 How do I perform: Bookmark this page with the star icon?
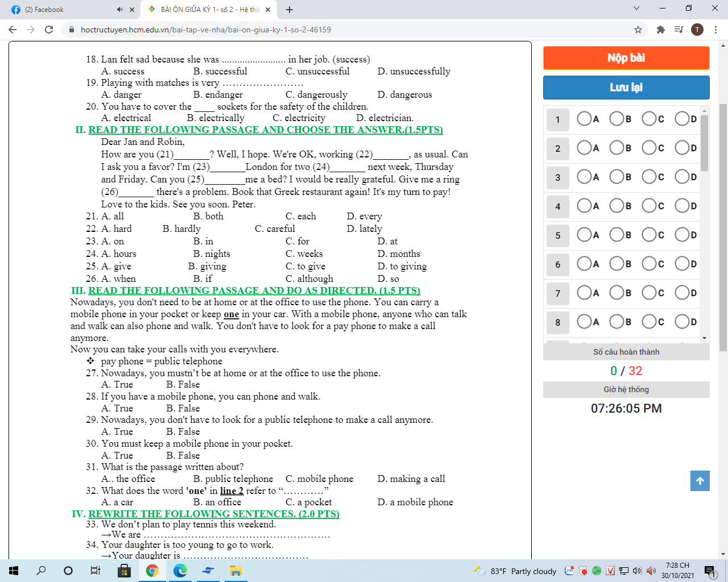point(638,30)
